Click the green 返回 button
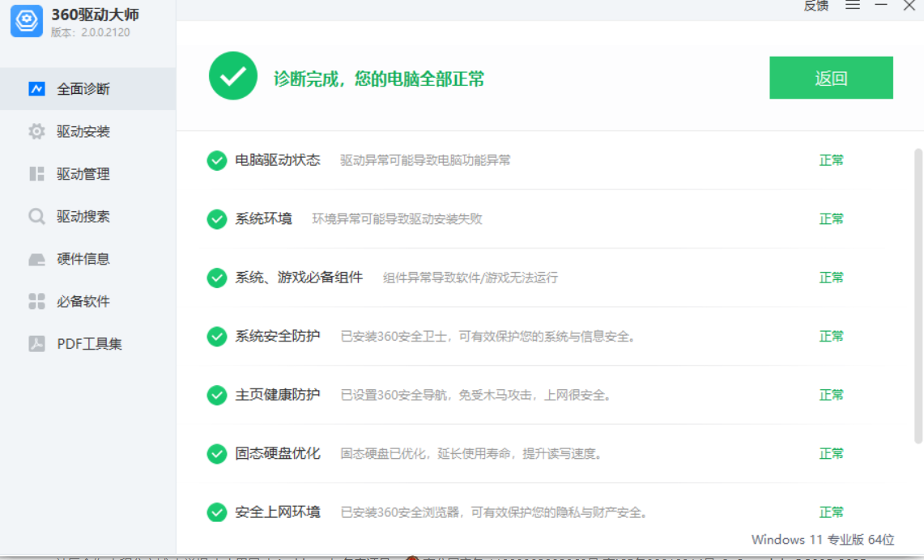The height and width of the screenshot is (560, 924). 831,78
